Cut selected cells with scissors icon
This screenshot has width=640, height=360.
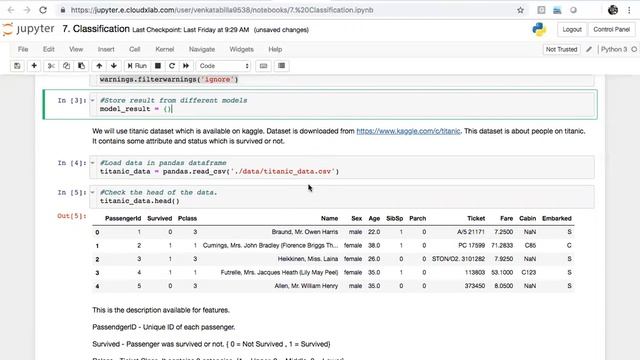pyautogui.click(x=51, y=66)
